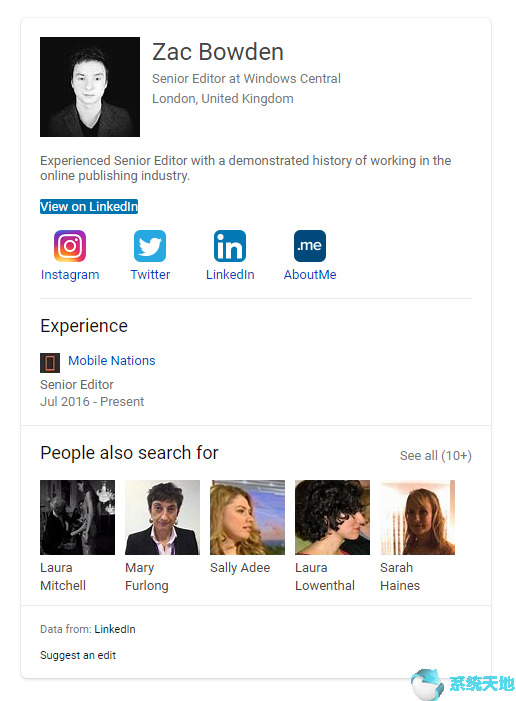Select Sally Adee's photo
Viewport: 516px width, 701px height.
(x=247, y=518)
